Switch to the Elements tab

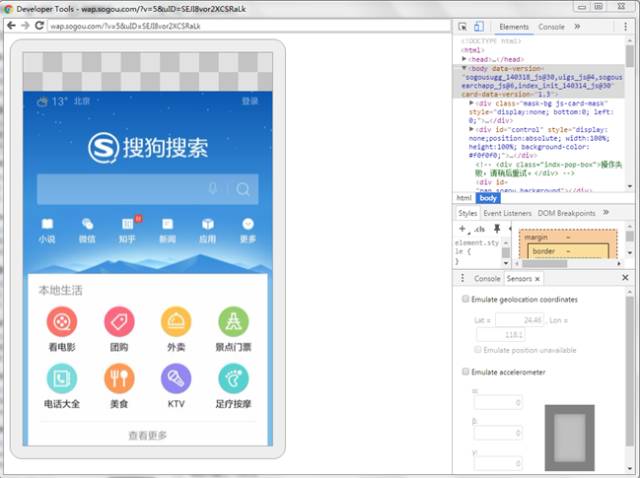pyautogui.click(x=514, y=27)
